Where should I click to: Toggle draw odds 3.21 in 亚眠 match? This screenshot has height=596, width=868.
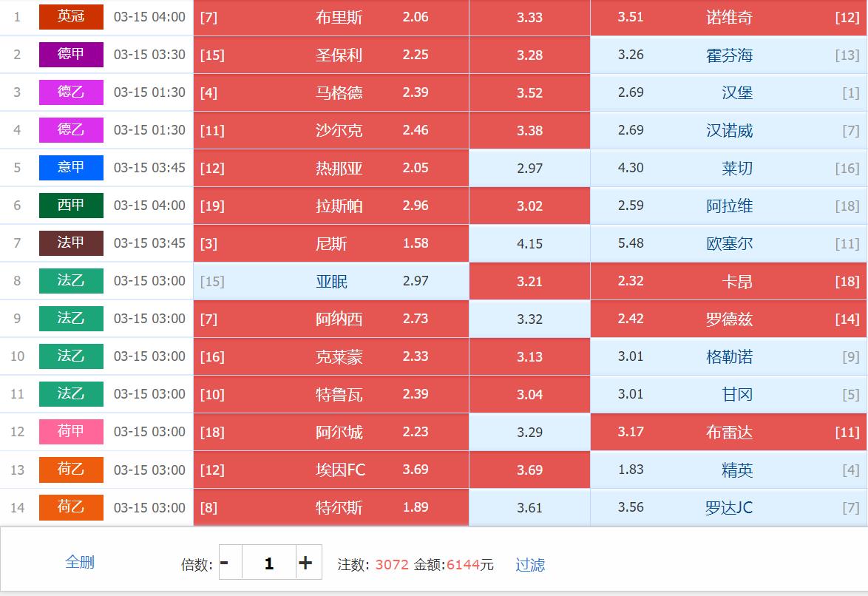point(530,281)
